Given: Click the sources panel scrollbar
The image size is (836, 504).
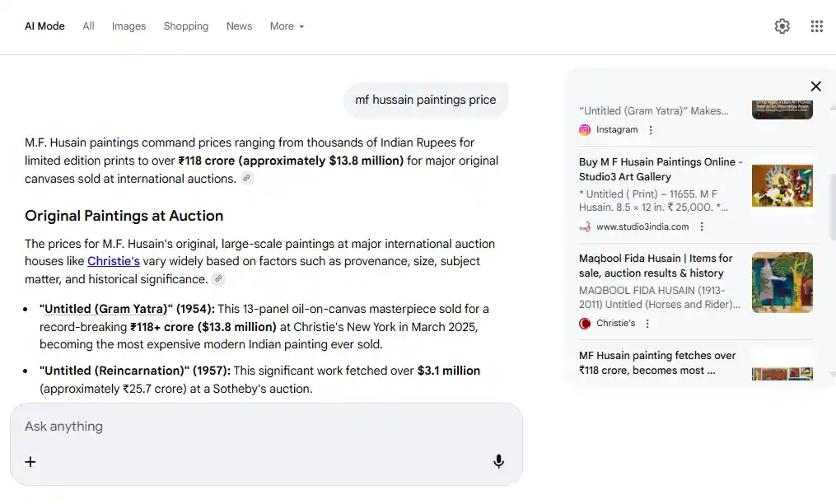Looking at the screenshot, I should tap(831, 206).
